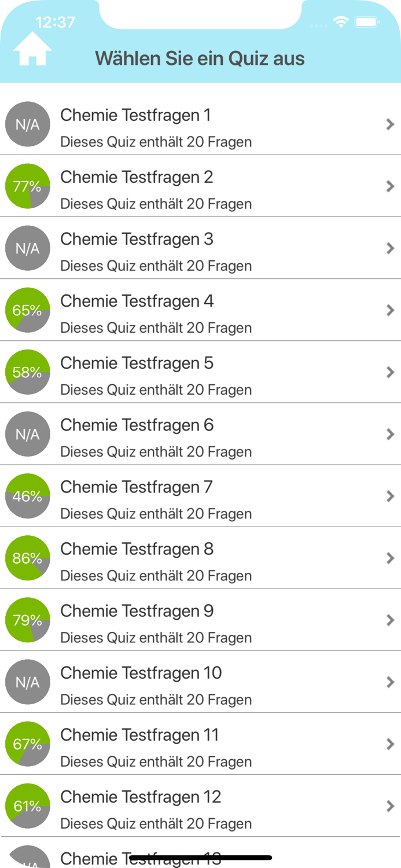401x868 pixels.
Task: Click the N/A progress circle for Chemie Testfragen 1
Action: click(x=27, y=124)
